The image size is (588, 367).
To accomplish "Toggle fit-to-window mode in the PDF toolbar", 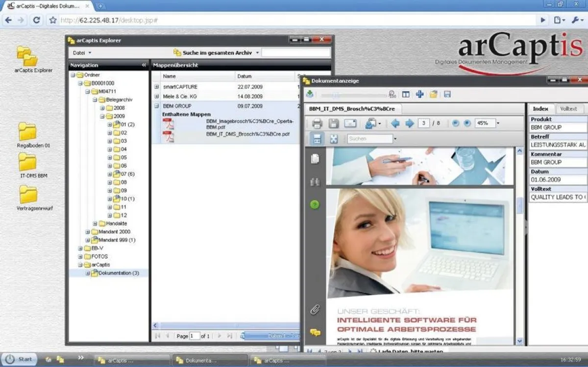I will (x=334, y=139).
